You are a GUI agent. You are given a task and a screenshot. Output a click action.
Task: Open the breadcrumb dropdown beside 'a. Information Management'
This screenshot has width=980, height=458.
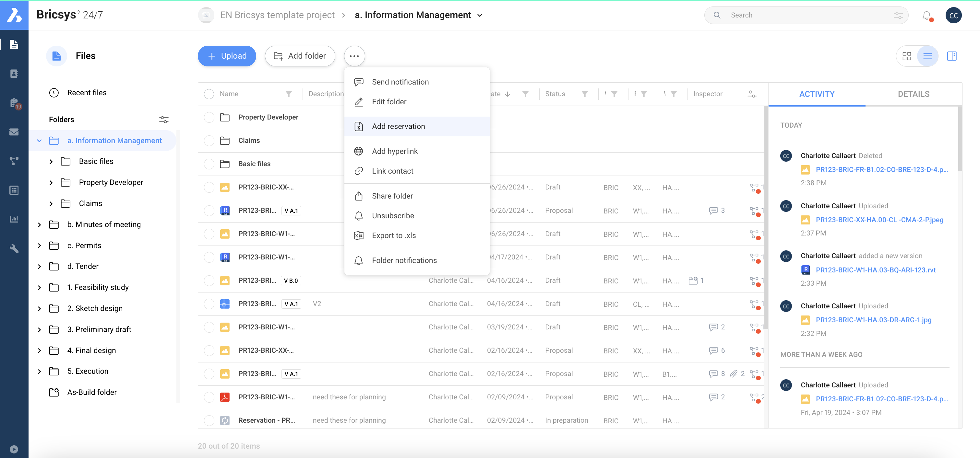tap(480, 15)
